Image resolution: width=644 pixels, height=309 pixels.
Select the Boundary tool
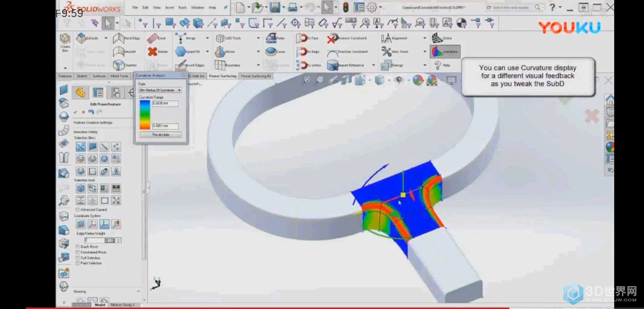(x=227, y=65)
